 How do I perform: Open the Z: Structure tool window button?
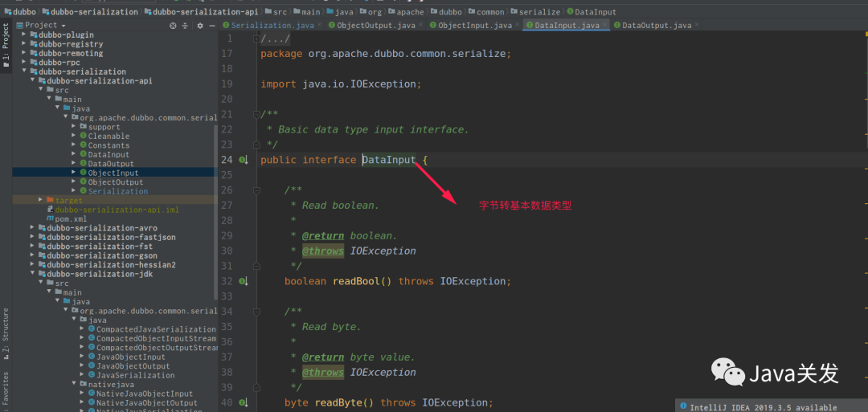pos(6,333)
